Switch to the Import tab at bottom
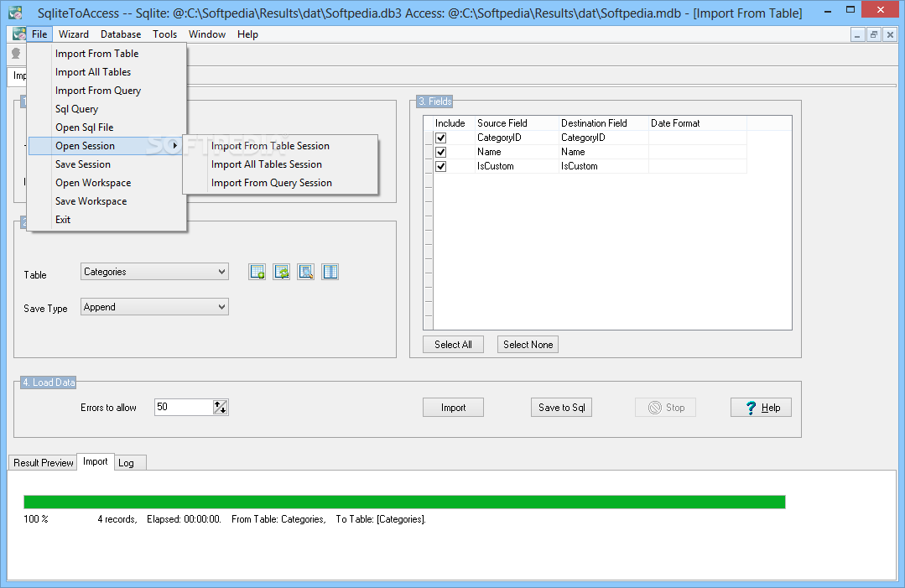 coord(96,461)
